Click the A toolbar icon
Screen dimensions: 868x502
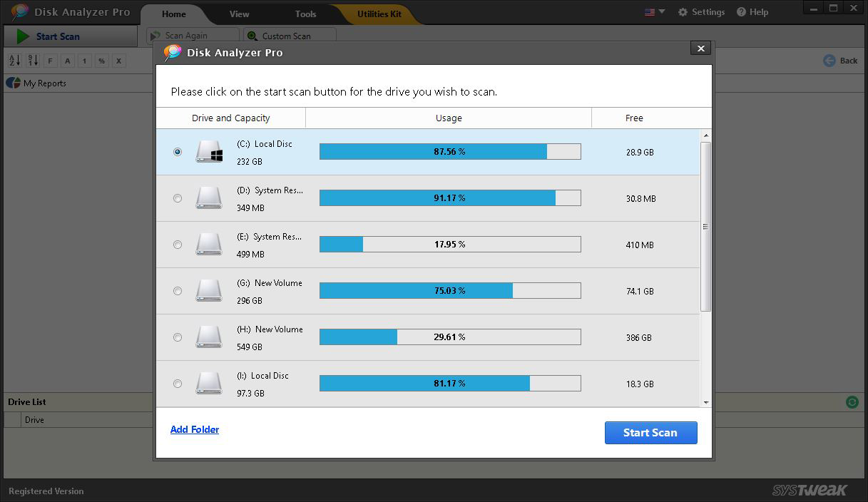click(x=68, y=61)
